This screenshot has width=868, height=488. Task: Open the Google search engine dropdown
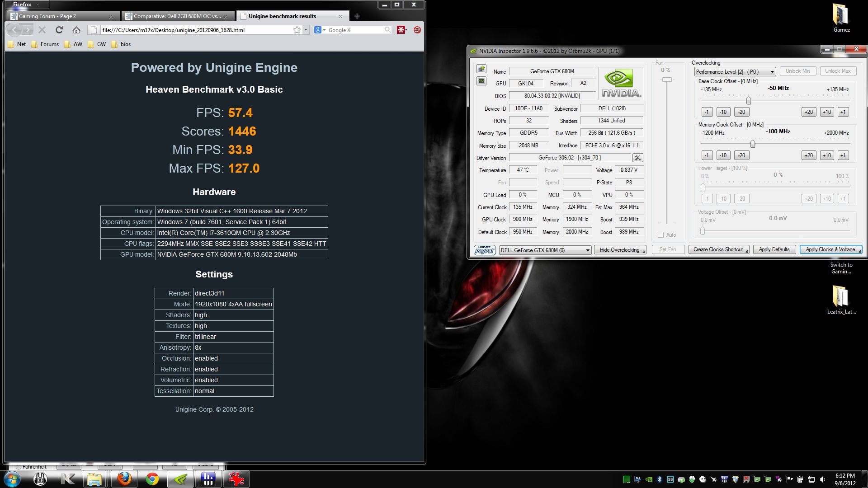320,30
